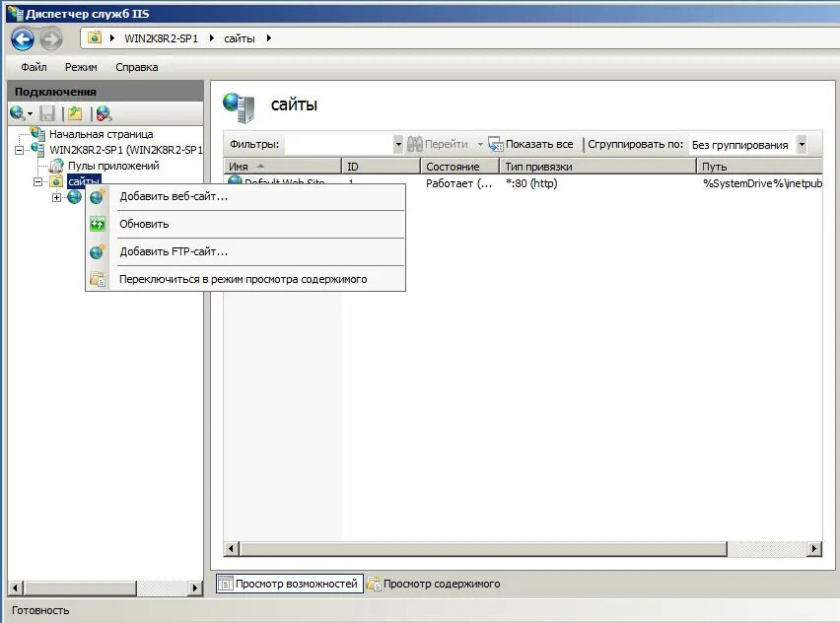Screen dimensions: 840x623
Task: Click the WIN2K8R2-SP1 server icon in the tree
Action: click(x=38, y=150)
